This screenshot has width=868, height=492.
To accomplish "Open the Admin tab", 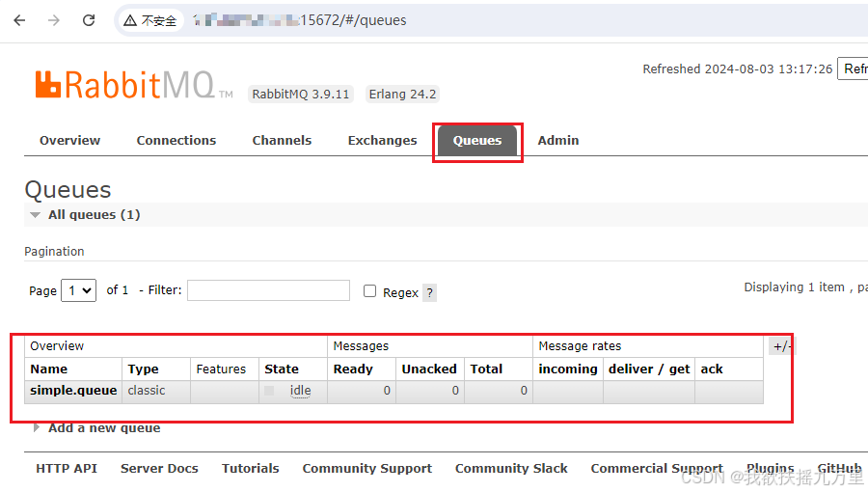I will coord(558,141).
